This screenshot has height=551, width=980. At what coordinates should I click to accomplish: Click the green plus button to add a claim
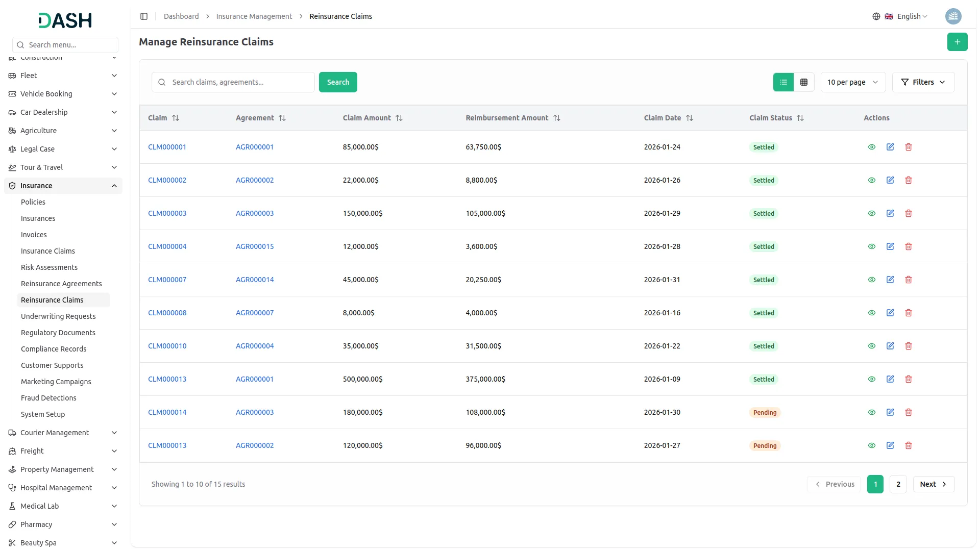point(958,42)
